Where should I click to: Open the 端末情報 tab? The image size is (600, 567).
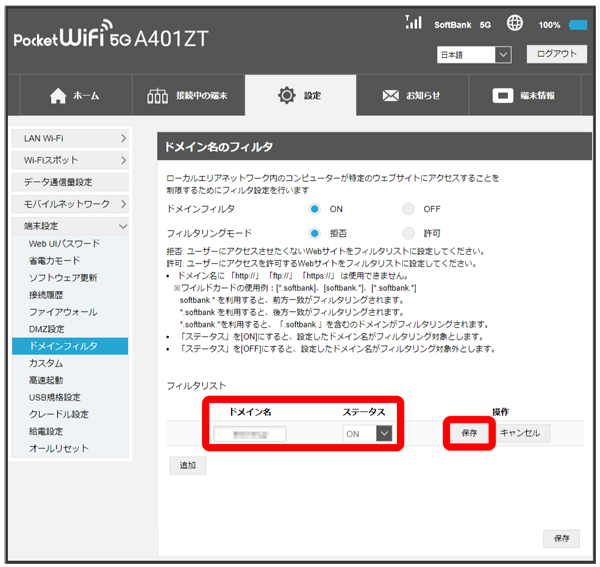click(x=525, y=96)
